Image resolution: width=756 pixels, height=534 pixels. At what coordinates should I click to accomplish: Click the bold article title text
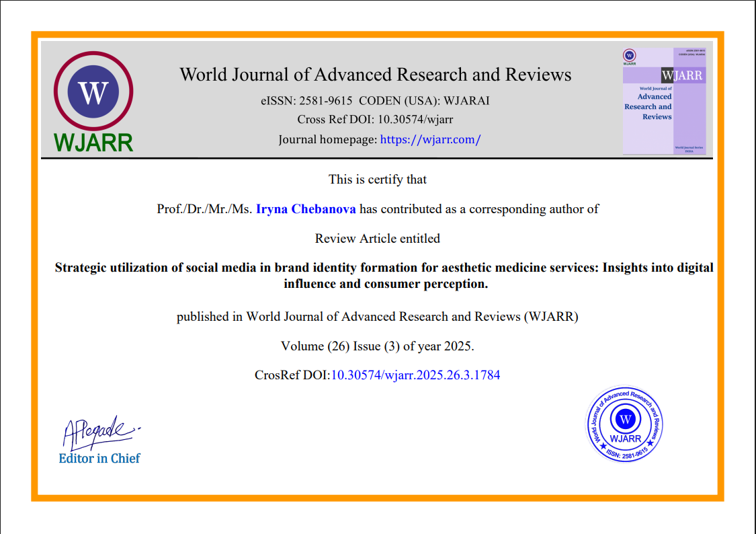coord(384,276)
